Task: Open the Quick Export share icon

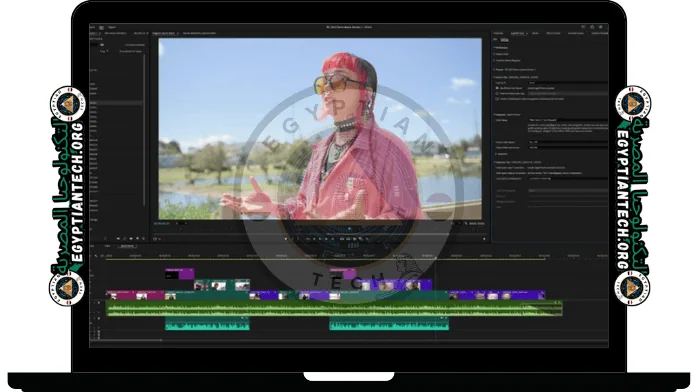Action: (x=592, y=27)
